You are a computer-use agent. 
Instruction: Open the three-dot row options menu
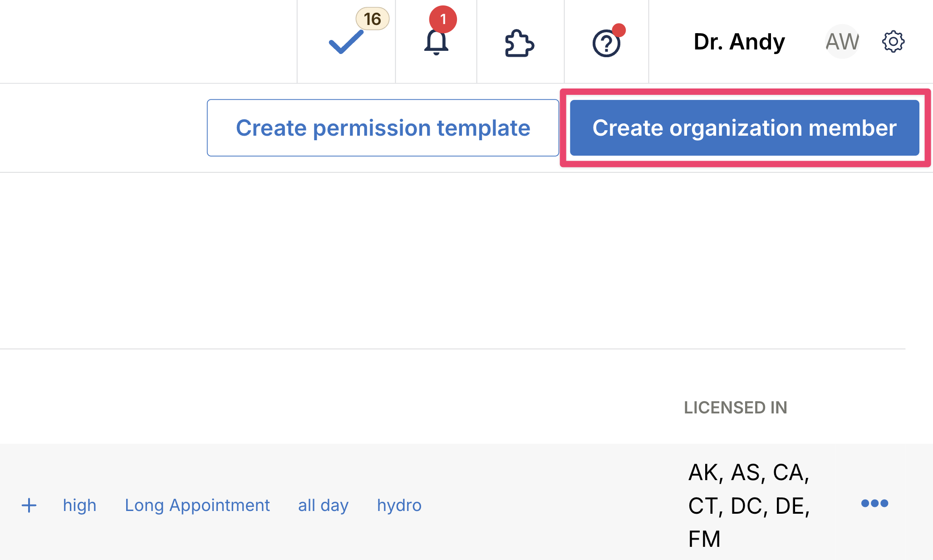pos(874,503)
